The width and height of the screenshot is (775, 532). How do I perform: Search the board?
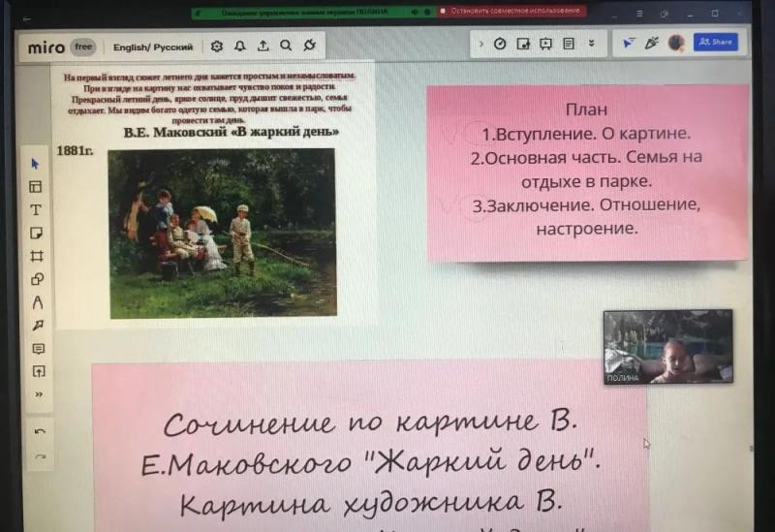click(286, 46)
